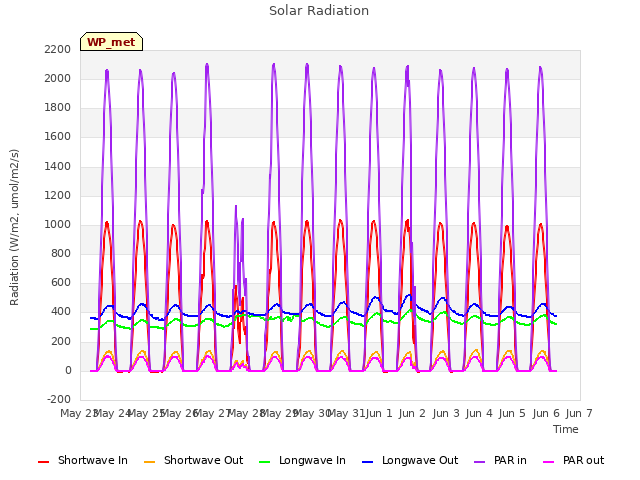Toggle the Shortwave In legend entry
Screen dimensions: 640x480
(83, 460)
